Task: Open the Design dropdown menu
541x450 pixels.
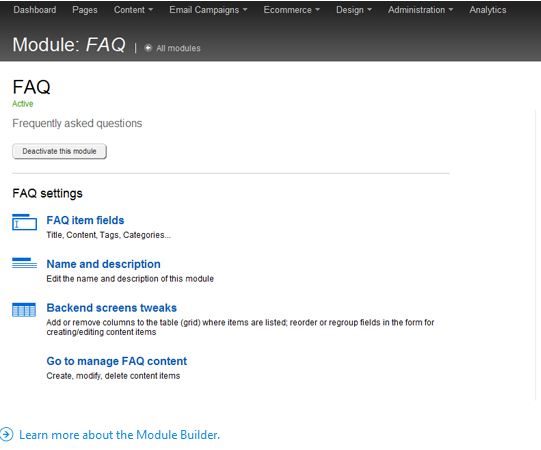Action: click(354, 10)
